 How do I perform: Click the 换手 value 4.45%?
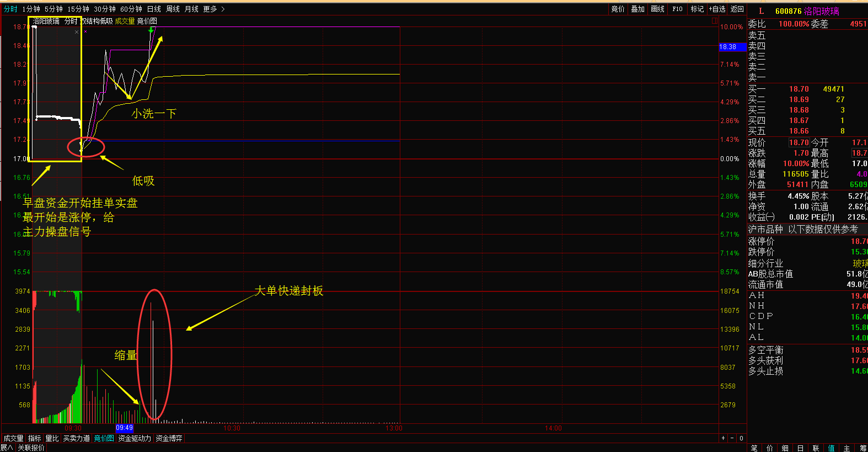click(799, 196)
